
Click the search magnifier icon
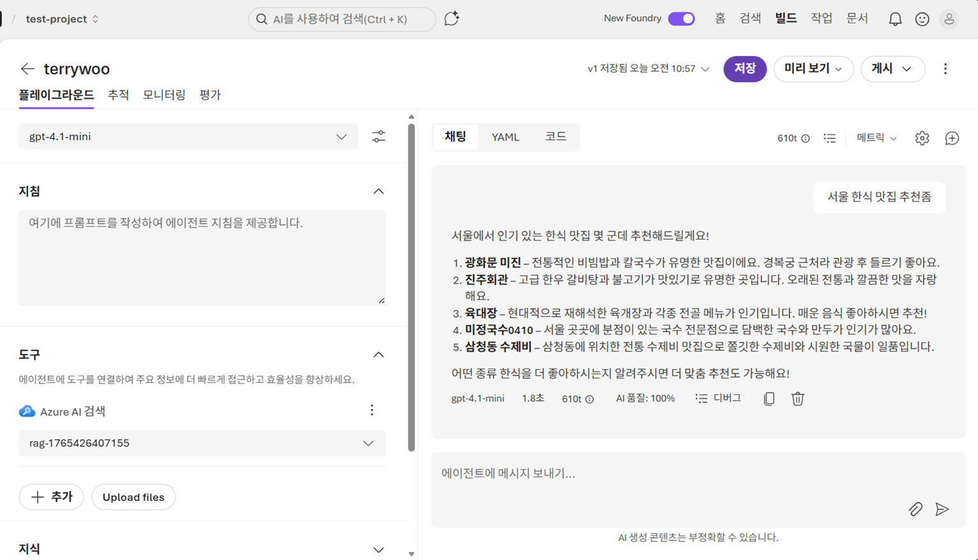coord(262,19)
